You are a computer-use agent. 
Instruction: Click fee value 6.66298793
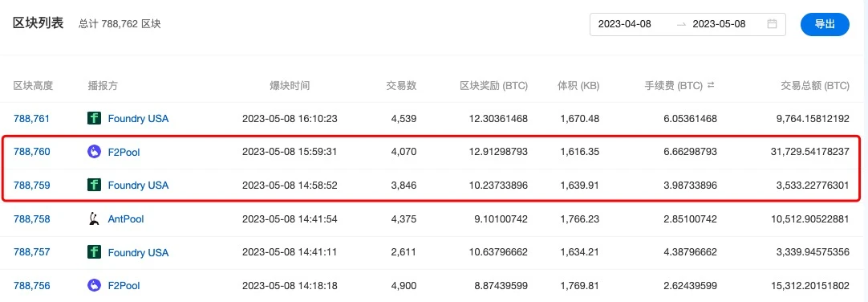(x=689, y=152)
